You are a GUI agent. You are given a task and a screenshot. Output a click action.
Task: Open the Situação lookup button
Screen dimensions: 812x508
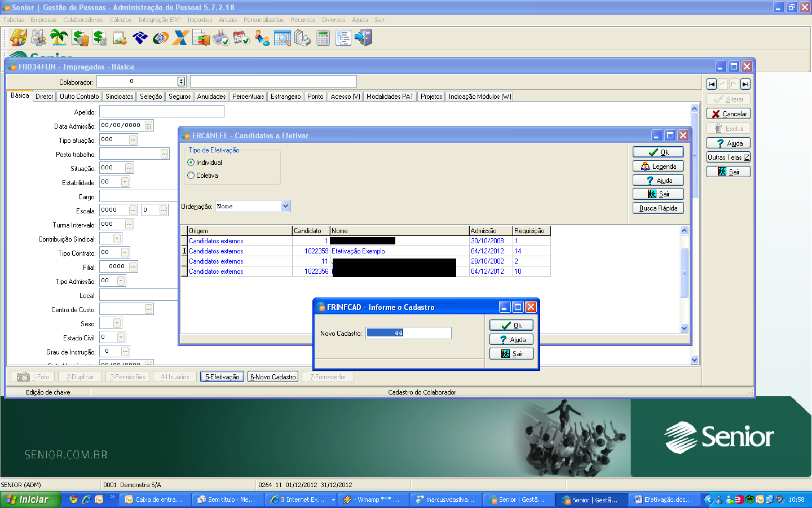coord(129,168)
